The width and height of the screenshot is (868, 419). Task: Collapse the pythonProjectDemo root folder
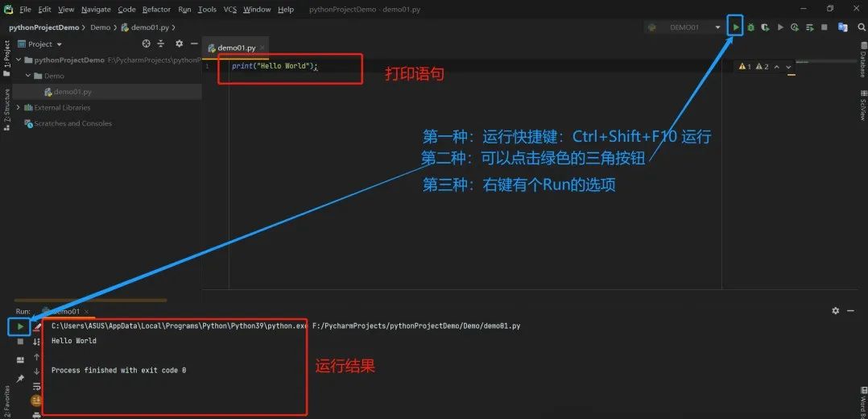coord(19,60)
